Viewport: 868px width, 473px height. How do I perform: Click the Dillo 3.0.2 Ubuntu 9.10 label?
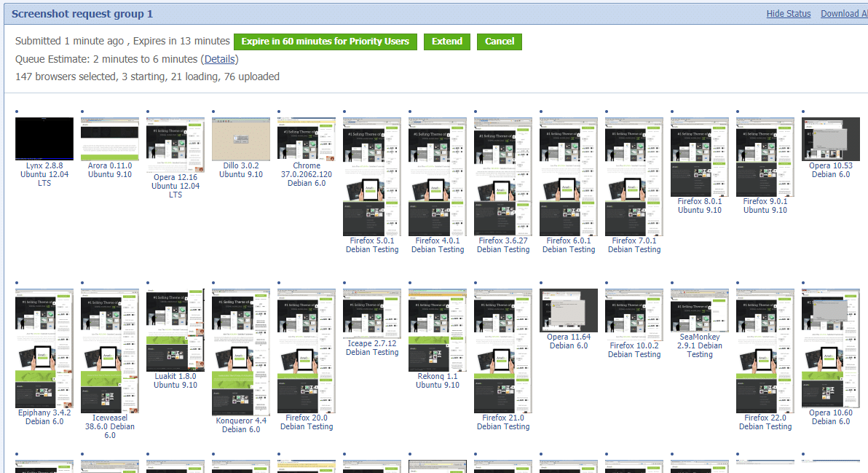tap(241, 170)
